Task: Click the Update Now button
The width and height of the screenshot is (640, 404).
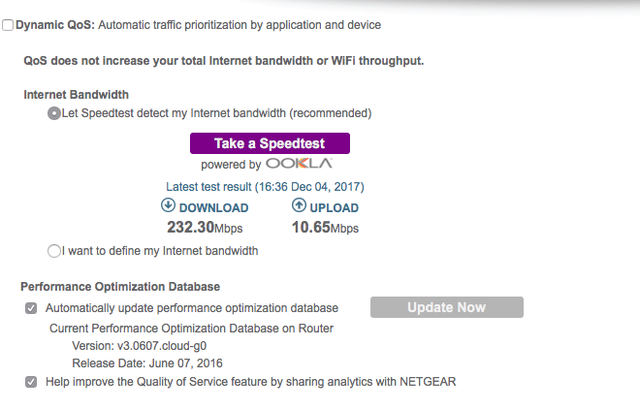Action: 446,307
